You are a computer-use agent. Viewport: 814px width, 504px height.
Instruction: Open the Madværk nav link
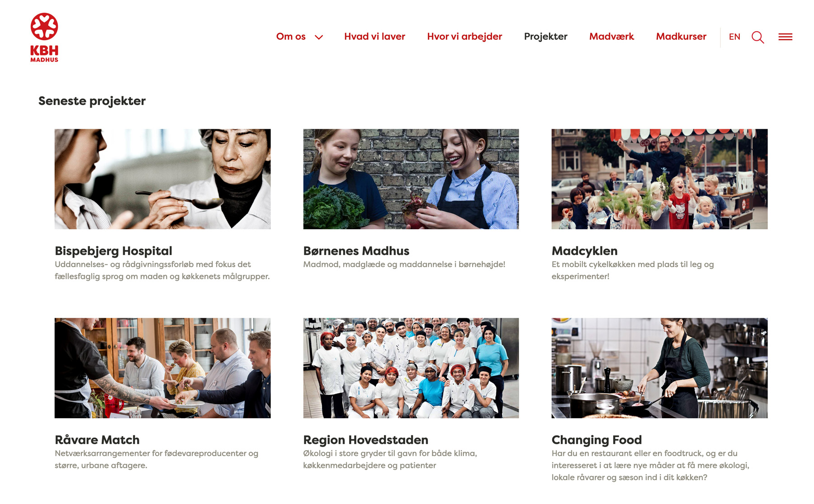611,37
